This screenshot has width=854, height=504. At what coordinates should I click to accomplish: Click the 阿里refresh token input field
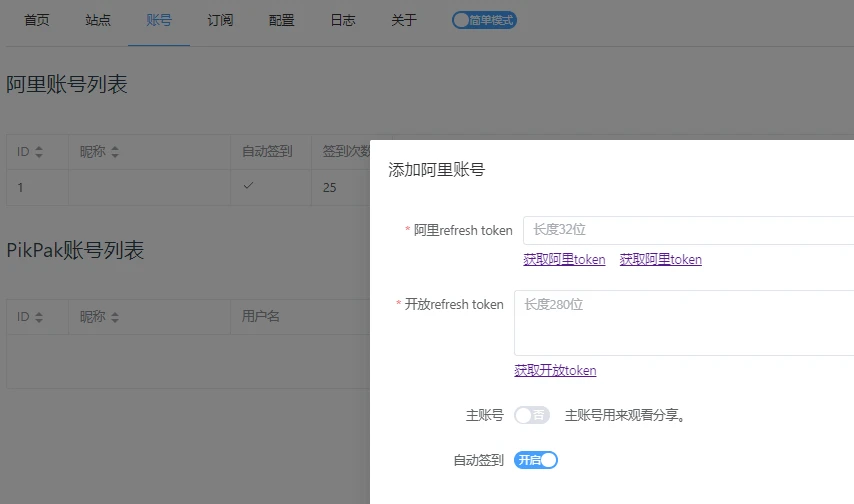point(688,230)
